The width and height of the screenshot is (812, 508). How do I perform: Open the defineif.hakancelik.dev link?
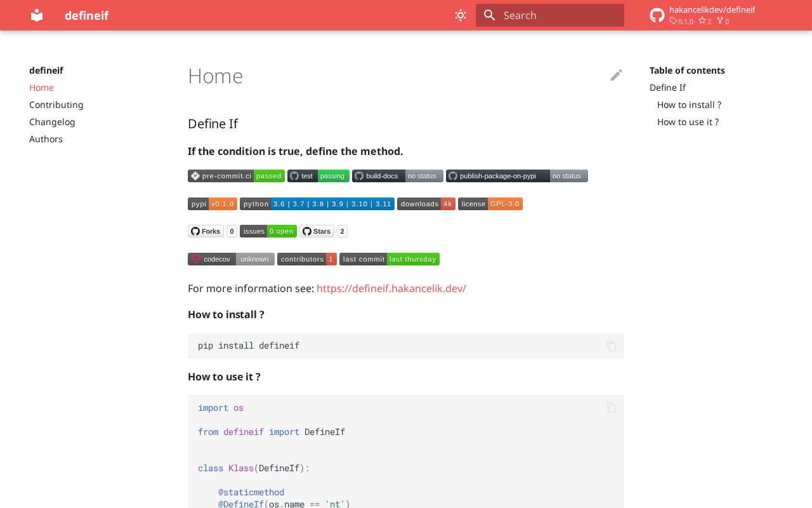391,288
